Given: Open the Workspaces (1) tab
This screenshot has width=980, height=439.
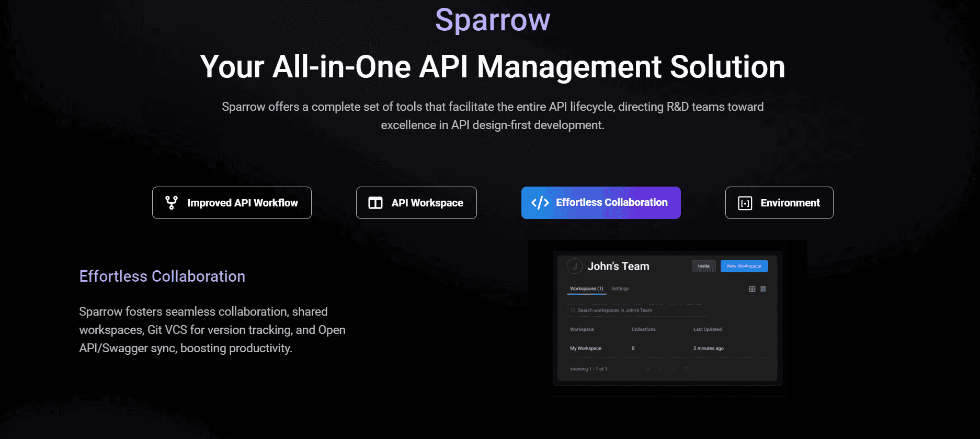Looking at the screenshot, I should click(586, 288).
